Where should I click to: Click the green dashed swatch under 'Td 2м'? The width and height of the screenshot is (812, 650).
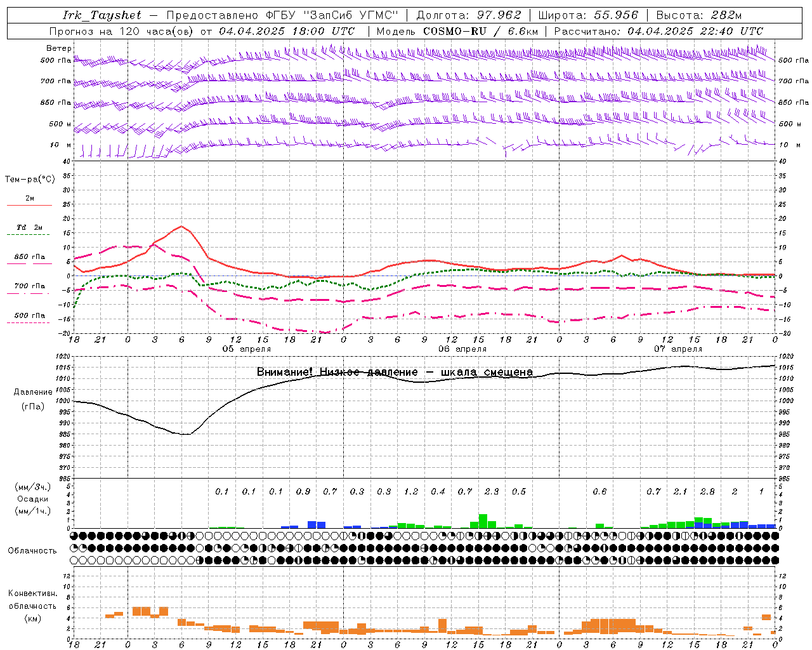click(29, 235)
